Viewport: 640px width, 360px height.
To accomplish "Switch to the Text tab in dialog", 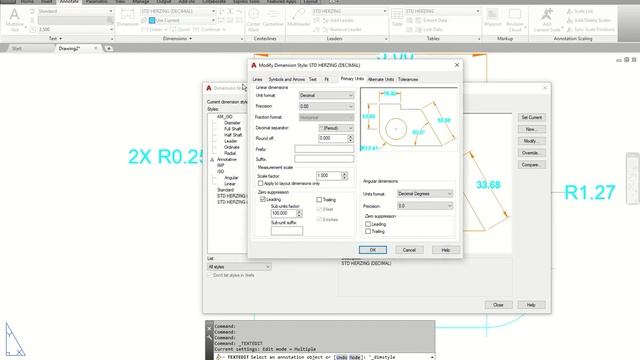I will coord(313,79).
